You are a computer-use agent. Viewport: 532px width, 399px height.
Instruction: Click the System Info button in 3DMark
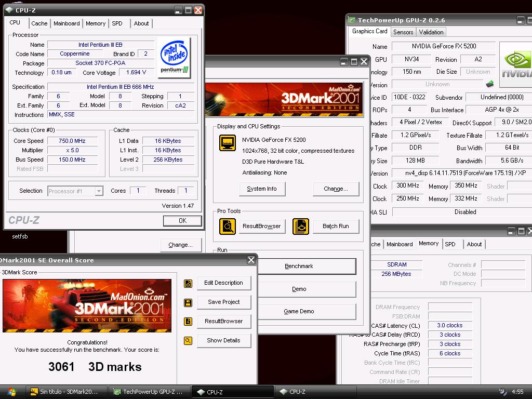(x=262, y=189)
